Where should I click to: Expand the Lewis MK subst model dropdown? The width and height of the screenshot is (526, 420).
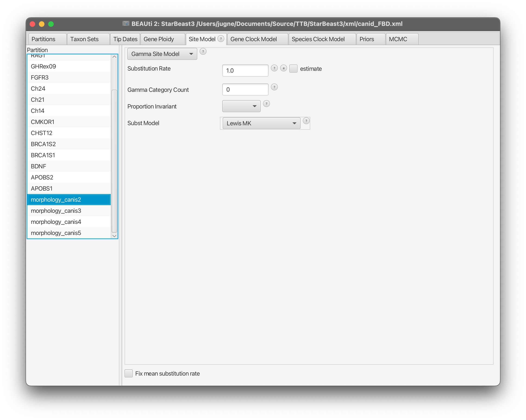click(261, 123)
